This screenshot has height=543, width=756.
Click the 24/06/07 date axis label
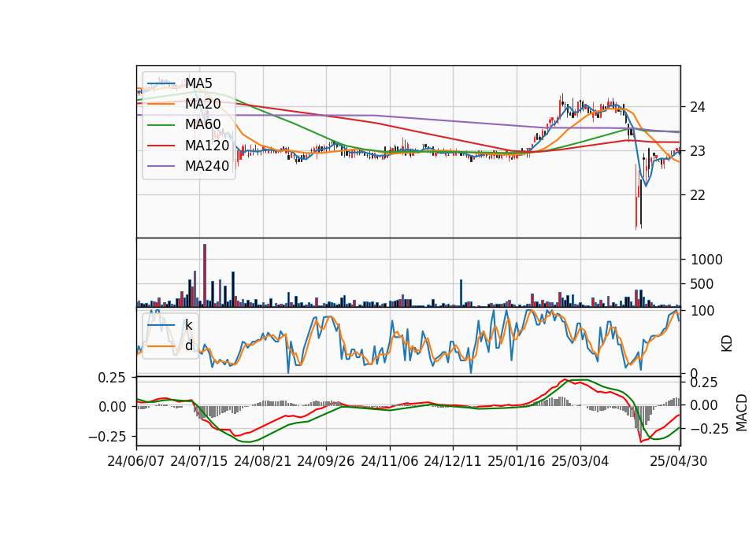(136, 461)
